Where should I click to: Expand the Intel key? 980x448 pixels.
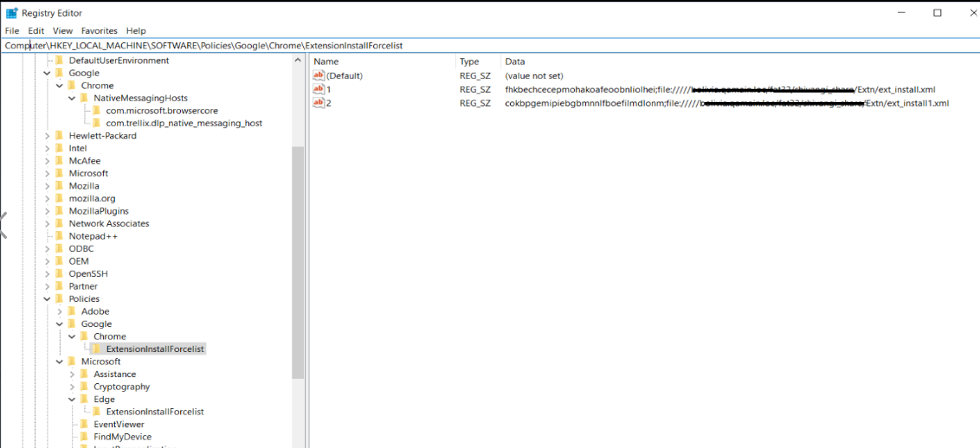[47, 148]
